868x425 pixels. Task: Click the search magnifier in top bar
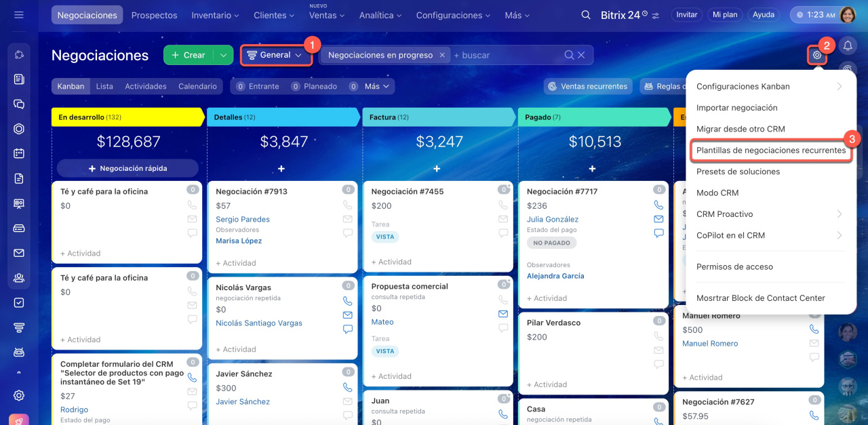586,15
